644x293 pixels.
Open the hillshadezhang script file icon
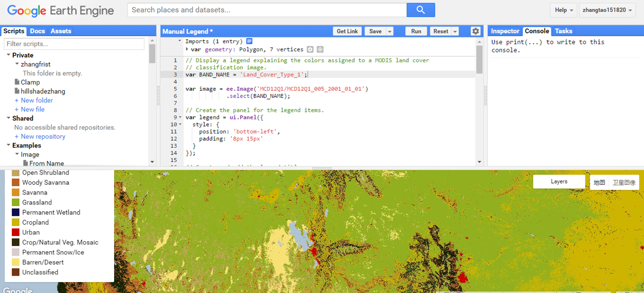tap(17, 91)
